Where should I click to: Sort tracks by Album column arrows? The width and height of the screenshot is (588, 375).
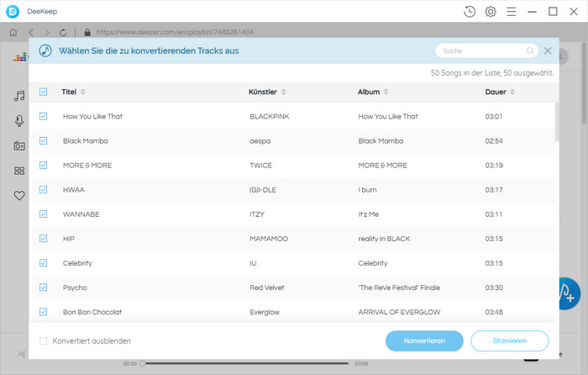(x=386, y=92)
